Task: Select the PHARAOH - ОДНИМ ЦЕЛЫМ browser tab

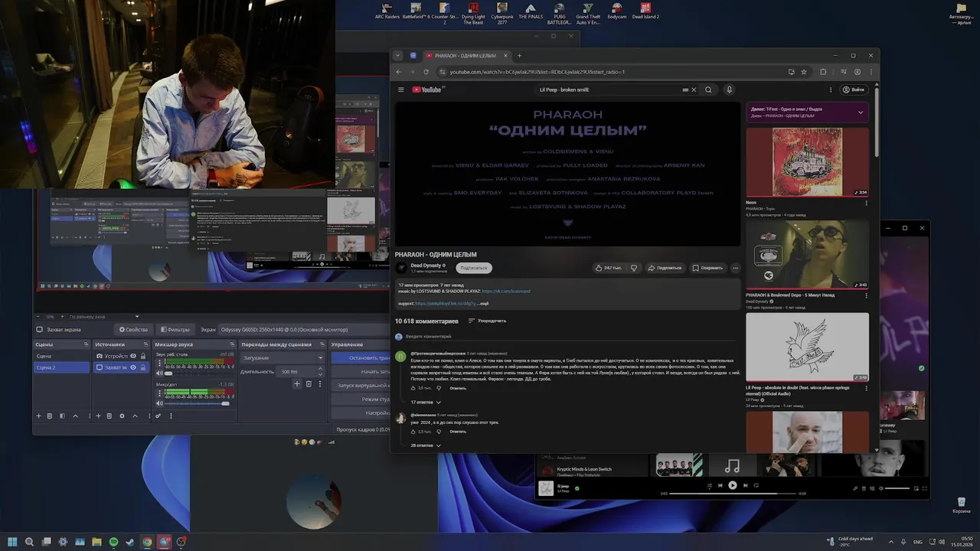Action: 466,55
